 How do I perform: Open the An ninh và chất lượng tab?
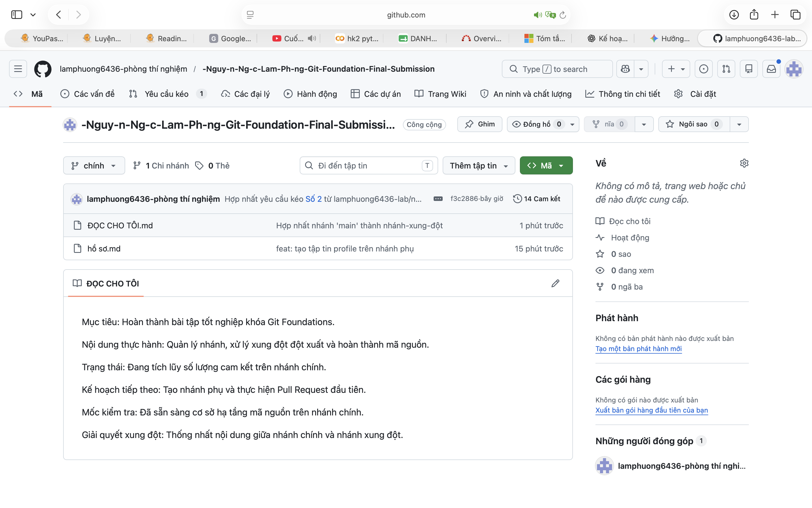tap(526, 94)
